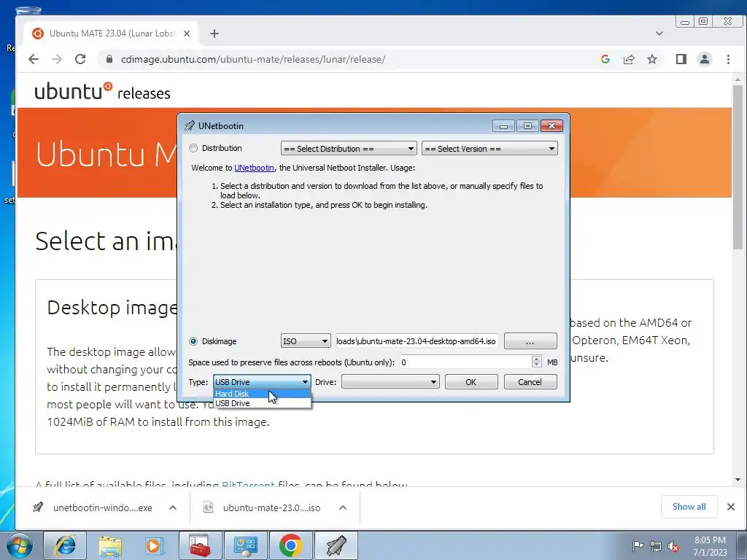
Task: Switch to UNetbootin on taskbar
Action: 336,545
